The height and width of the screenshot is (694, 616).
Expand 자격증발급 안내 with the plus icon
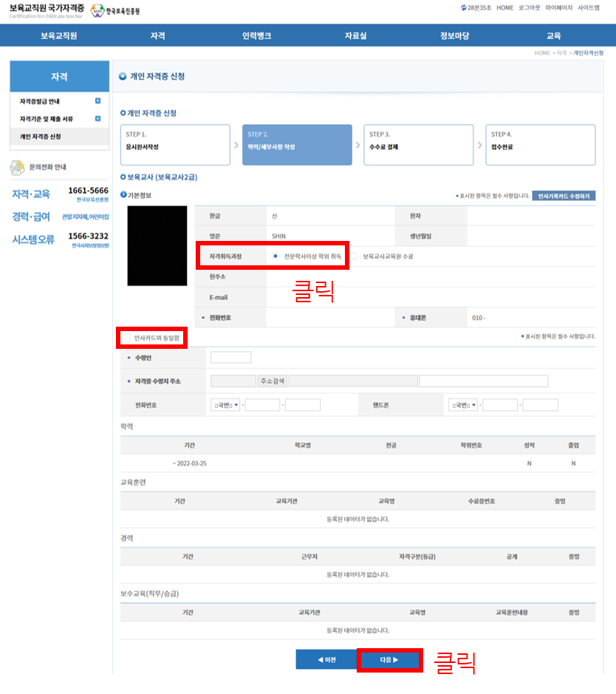click(97, 101)
